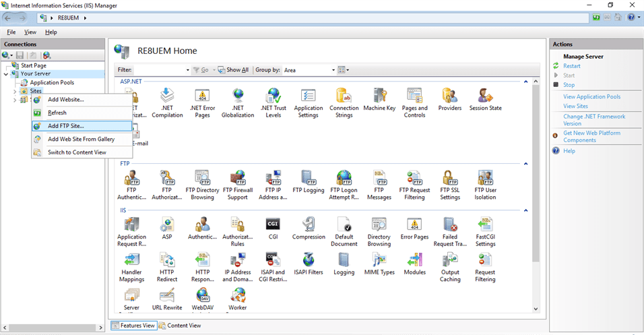Select Application Pools tree item
644x335 pixels.
pyautogui.click(x=52, y=83)
